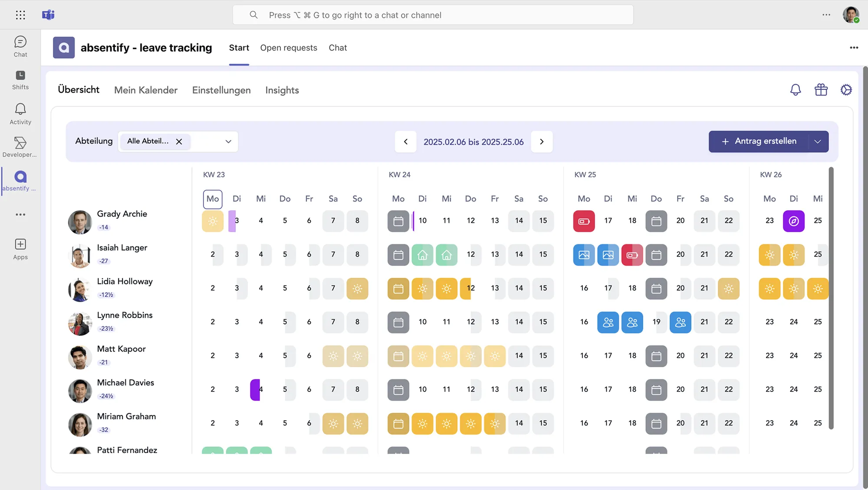Open Activity in the Teams sidebar

(20, 114)
